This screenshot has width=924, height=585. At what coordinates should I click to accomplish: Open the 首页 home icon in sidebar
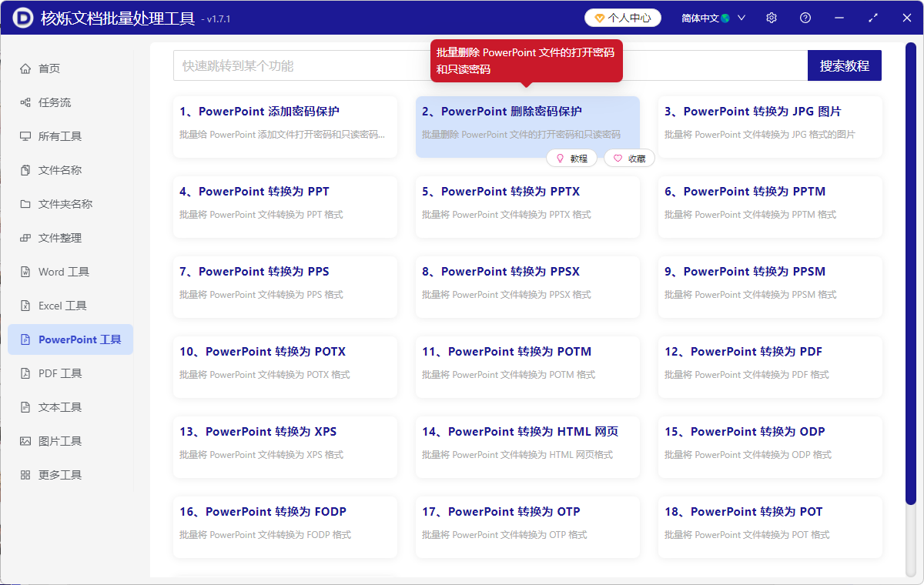point(25,69)
